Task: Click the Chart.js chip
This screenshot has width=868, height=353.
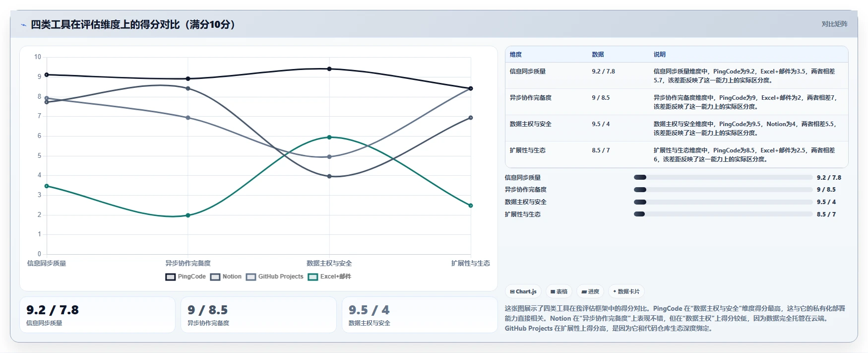Action: click(x=523, y=291)
